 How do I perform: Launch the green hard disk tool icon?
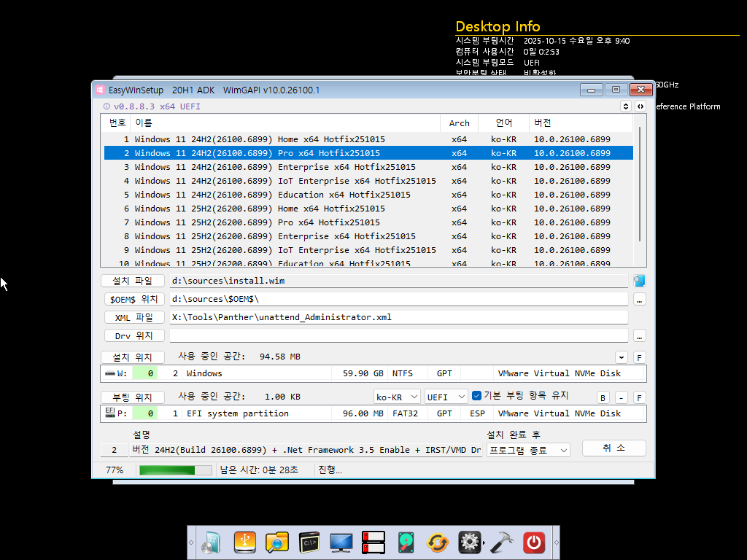(x=406, y=542)
